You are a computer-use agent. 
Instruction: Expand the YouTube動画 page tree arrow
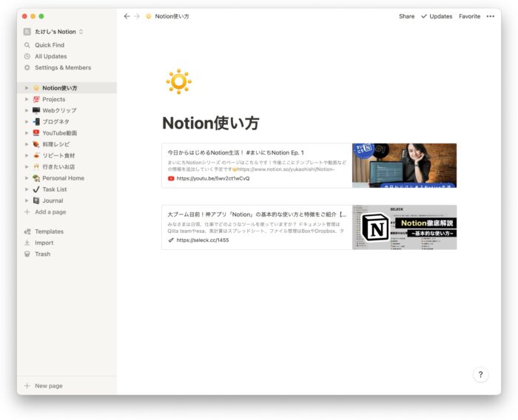point(27,133)
